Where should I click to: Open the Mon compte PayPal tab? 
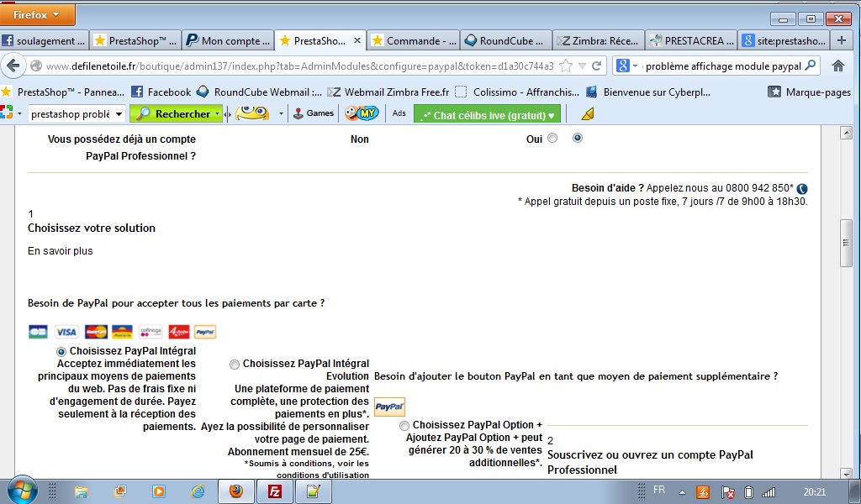[229, 40]
